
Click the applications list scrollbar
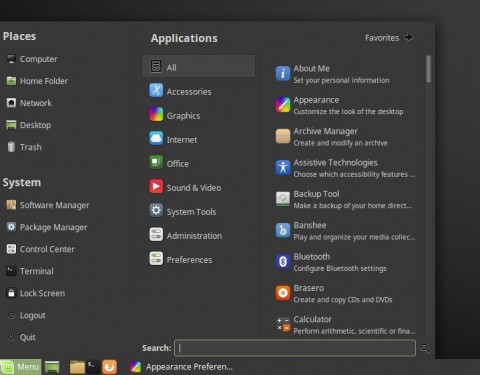(x=428, y=69)
